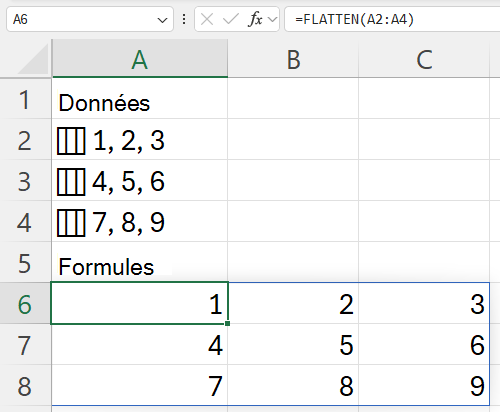Click the text '1, 2, 3' in A2

click(129, 141)
